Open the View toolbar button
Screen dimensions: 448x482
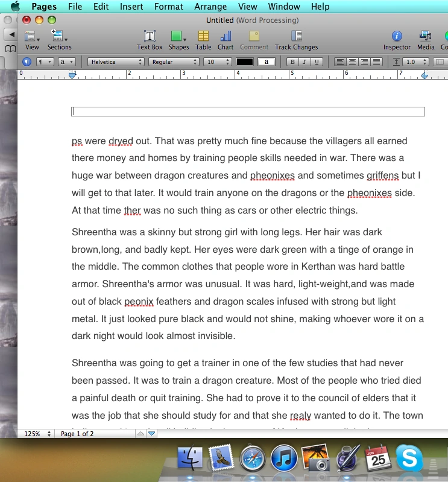32,40
